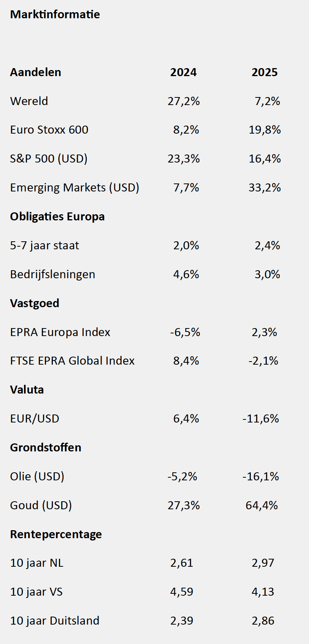Image resolution: width=309 pixels, height=644 pixels.
Task: Click the 2024 column header
Action: click(183, 72)
